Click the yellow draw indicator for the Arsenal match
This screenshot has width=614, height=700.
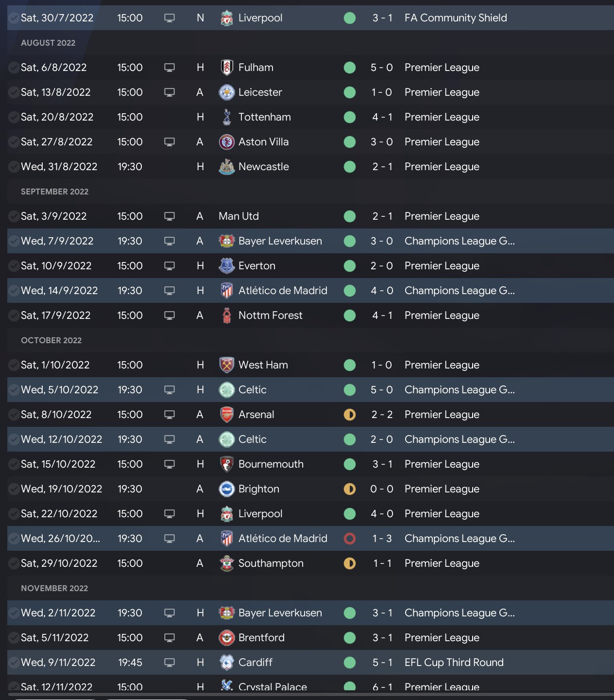click(x=350, y=415)
